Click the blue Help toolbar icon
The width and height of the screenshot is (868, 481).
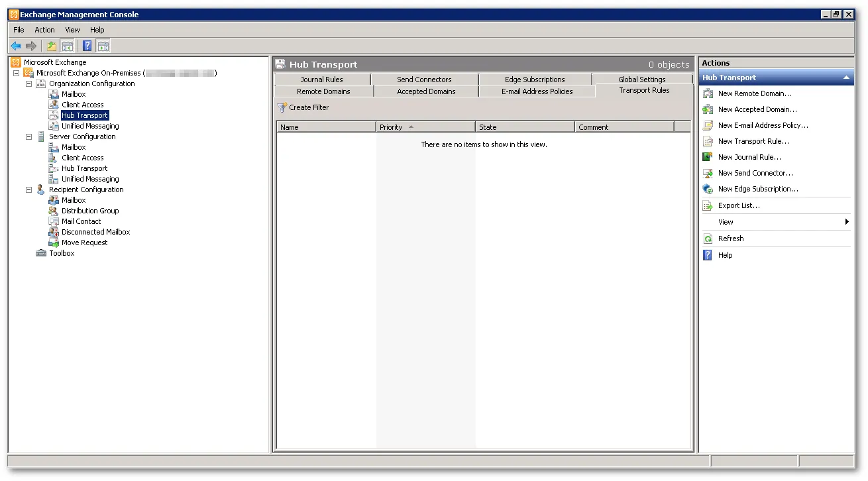click(87, 46)
